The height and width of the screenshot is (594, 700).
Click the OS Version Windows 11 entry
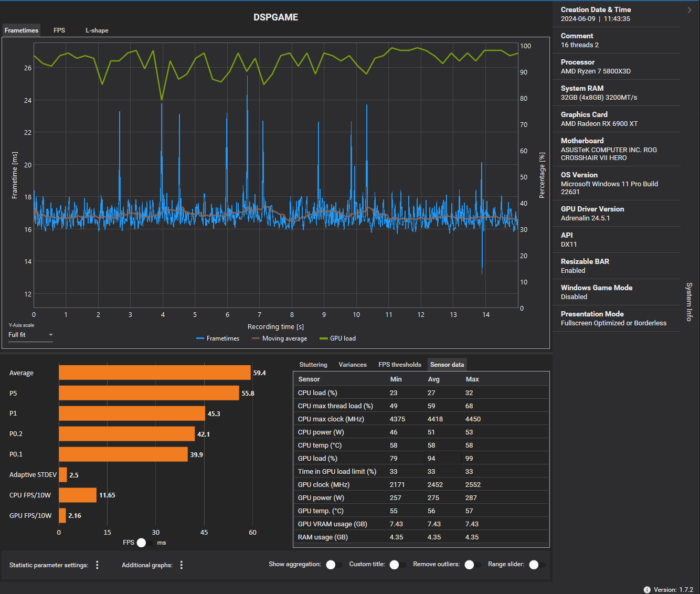point(617,183)
